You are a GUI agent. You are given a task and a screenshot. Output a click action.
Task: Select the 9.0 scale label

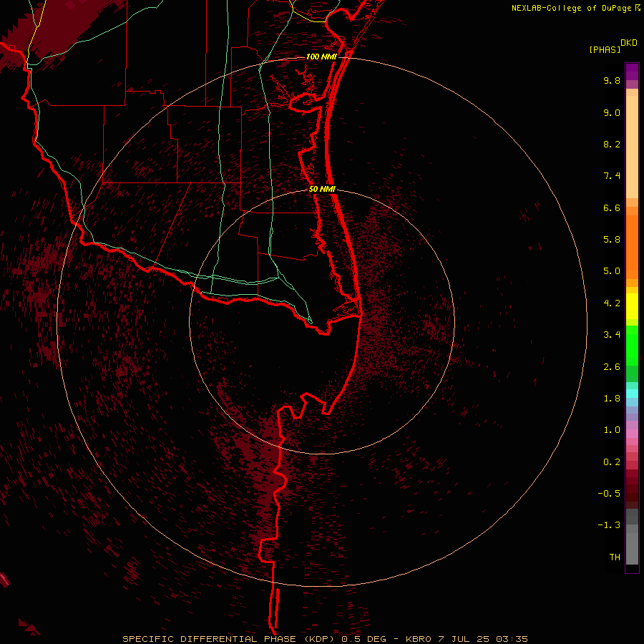[x=612, y=112]
